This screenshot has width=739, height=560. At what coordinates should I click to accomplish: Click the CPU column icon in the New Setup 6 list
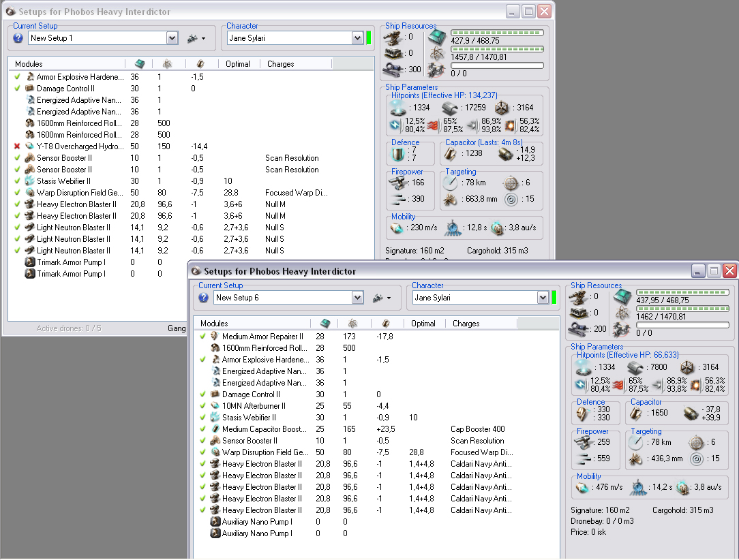[x=325, y=324]
